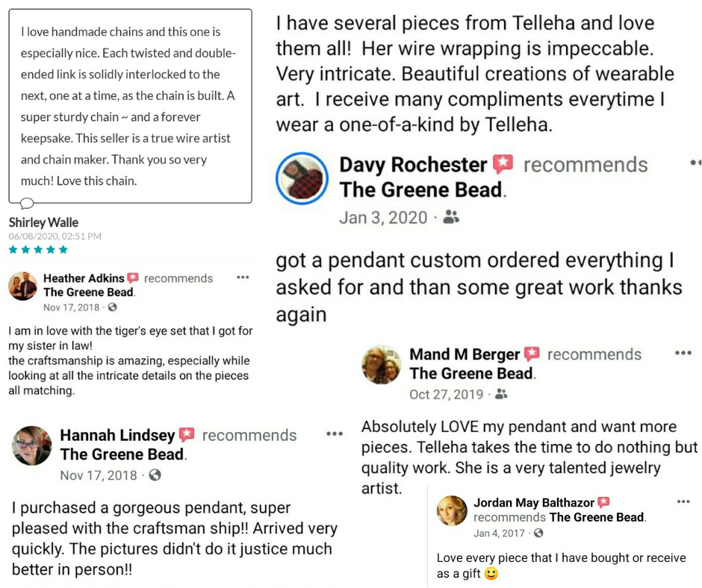Image resolution: width=702 pixels, height=588 pixels.
Task: Click the five-star rating under Shirley Walle
Action: click(x=38, y=249)
